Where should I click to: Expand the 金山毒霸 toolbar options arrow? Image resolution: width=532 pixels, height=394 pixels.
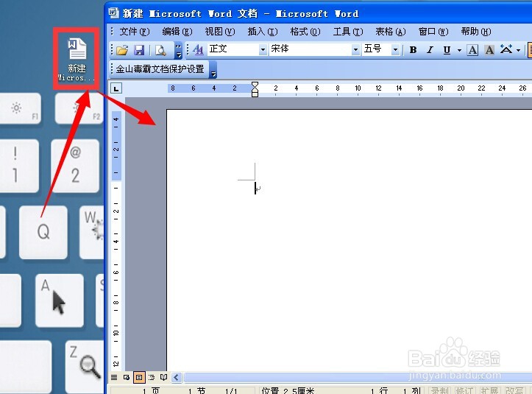tap(213, 70)
